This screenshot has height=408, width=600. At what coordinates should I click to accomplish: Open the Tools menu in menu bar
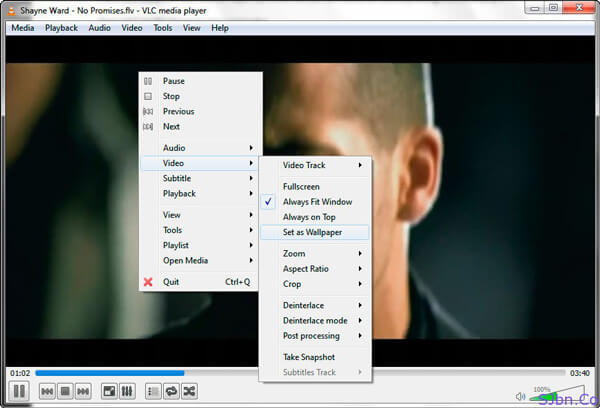coord(163,28)
